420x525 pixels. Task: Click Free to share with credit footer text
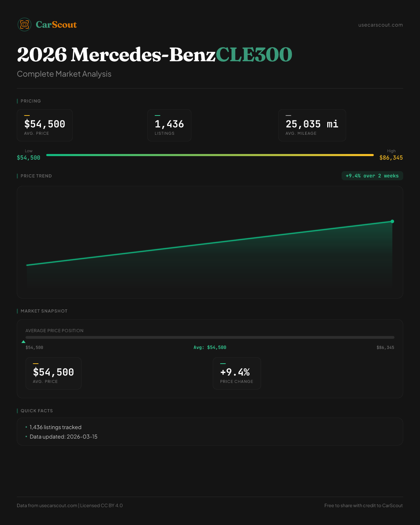click(363, 505)
